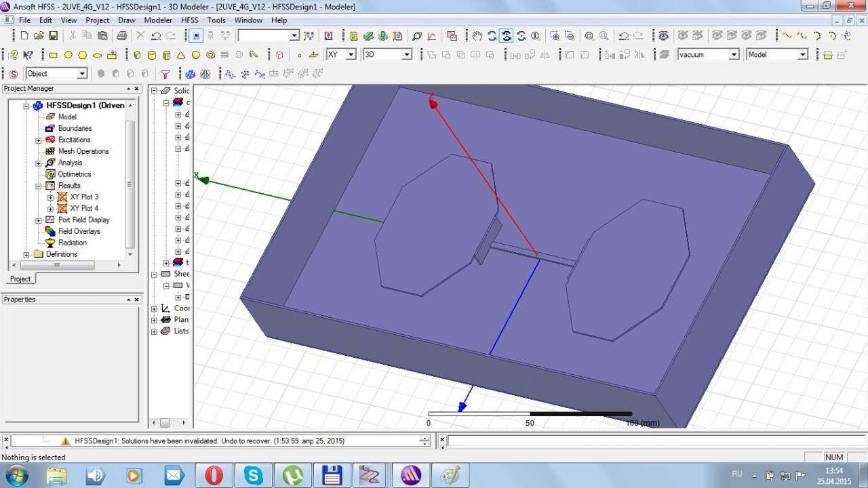This screenshot has width=868, height=488.
Task: Click the Draw rectangle tool
Action: point(54,55)
